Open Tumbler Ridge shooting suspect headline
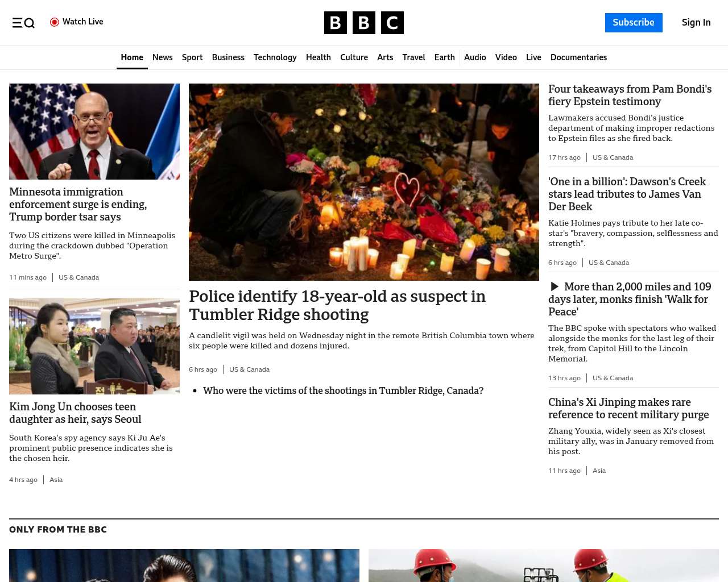 click(x=337, y=305)
